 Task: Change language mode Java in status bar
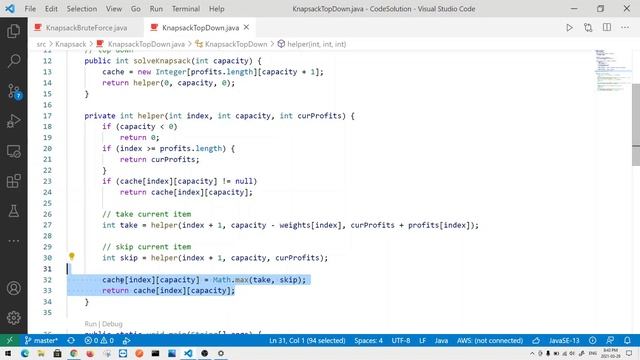coord(441,340)
